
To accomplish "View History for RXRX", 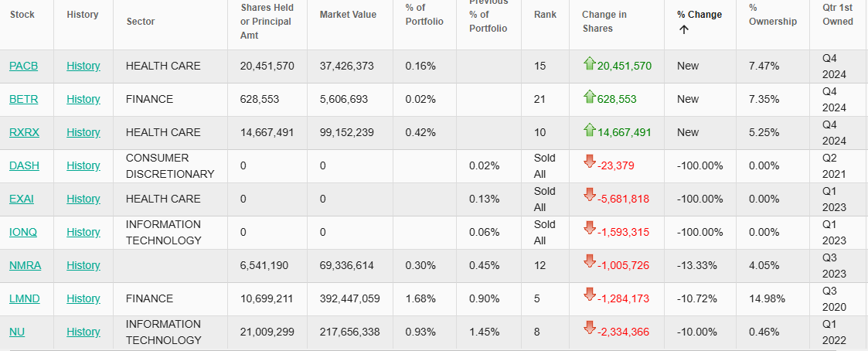I will pyautogui.click(x=83, y=132).
